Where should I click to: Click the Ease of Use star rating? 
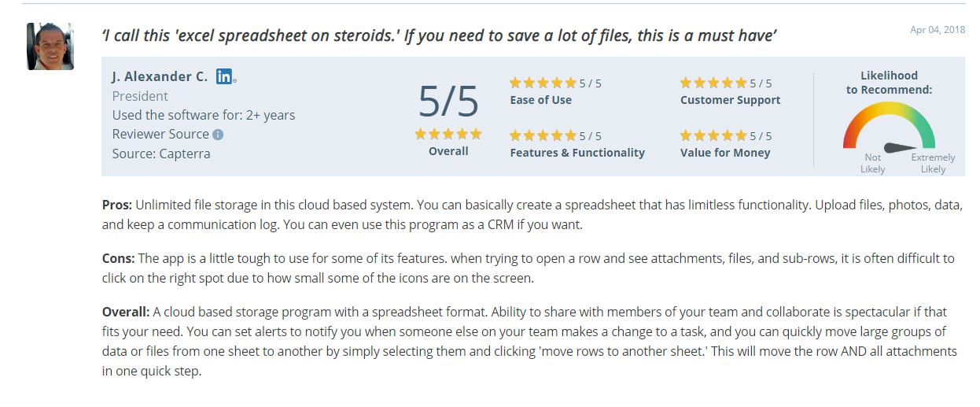point(543,83)
